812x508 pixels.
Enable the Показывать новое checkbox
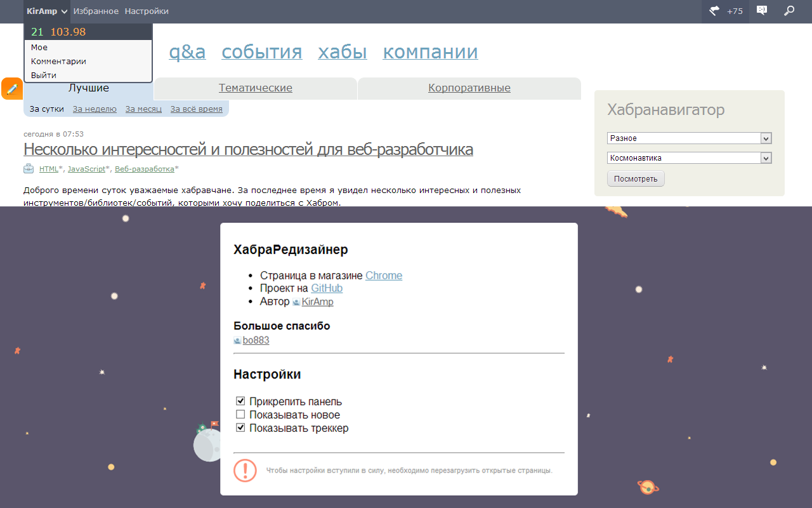[x=240, y=415]
